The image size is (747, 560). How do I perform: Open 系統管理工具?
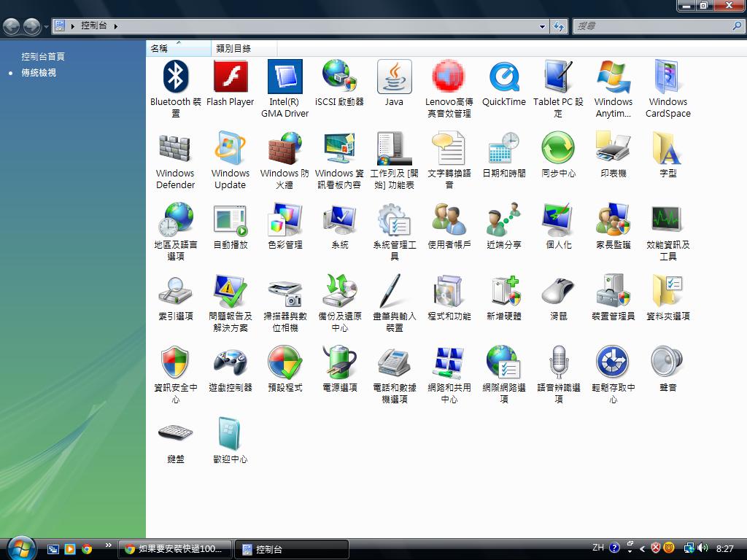(x=395, y=232)
